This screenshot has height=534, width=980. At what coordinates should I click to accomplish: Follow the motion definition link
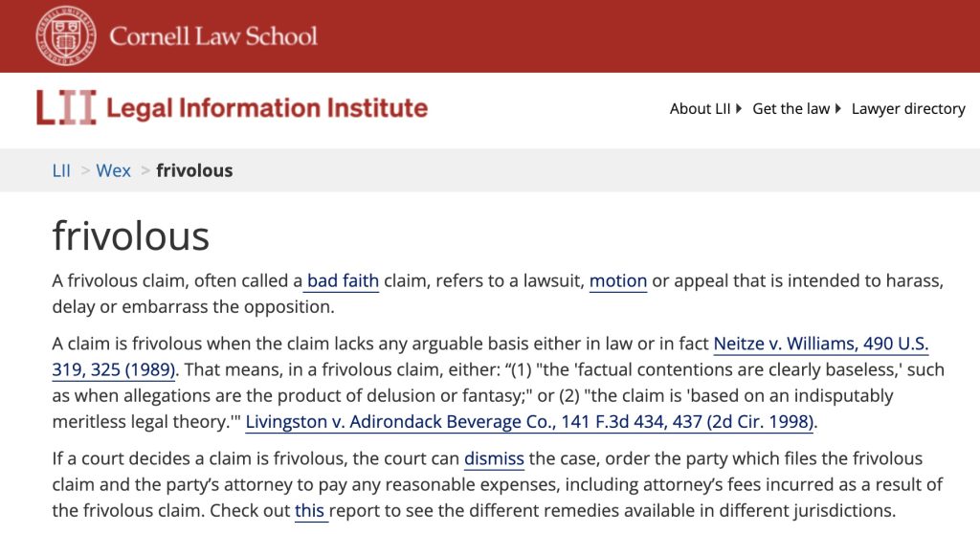point(618,281)
